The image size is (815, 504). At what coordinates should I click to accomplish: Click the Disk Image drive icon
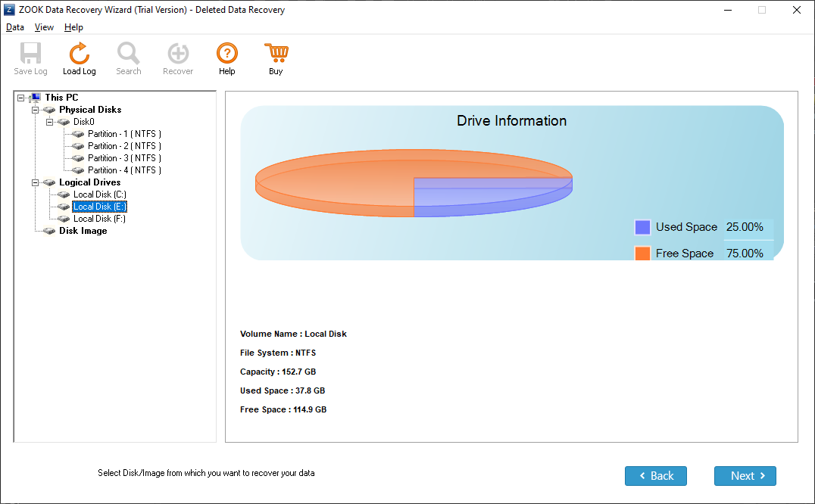coord(49,231)
